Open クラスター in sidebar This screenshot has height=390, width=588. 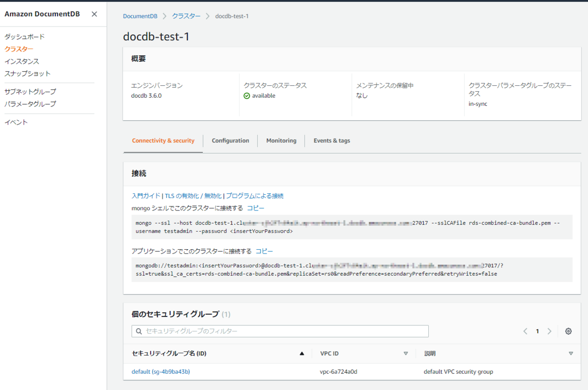(19, 49)
